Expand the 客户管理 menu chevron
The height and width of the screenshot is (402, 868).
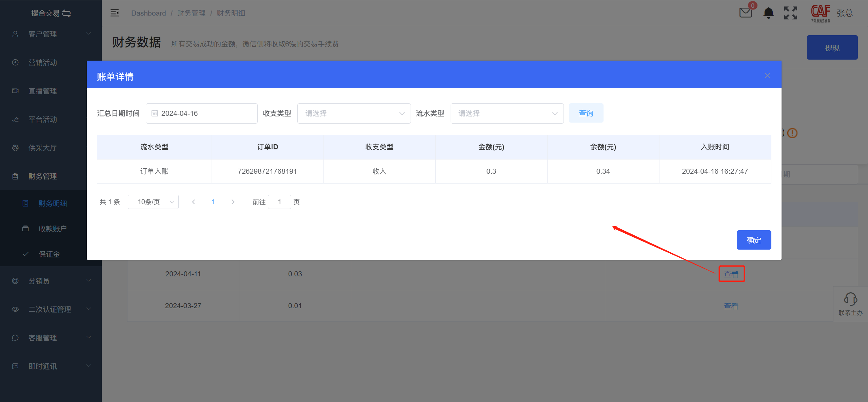click(89, 34)
